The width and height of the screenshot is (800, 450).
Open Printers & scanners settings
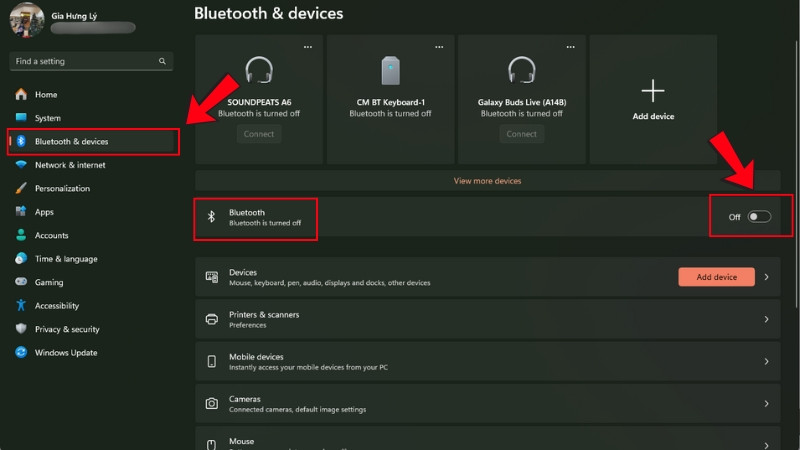tap(487, 319)
